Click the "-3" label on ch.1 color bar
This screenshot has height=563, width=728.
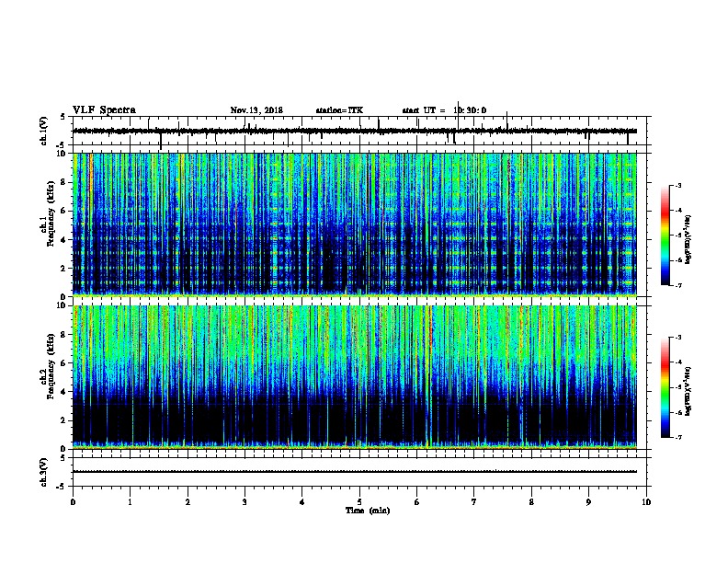pos(677,186)
